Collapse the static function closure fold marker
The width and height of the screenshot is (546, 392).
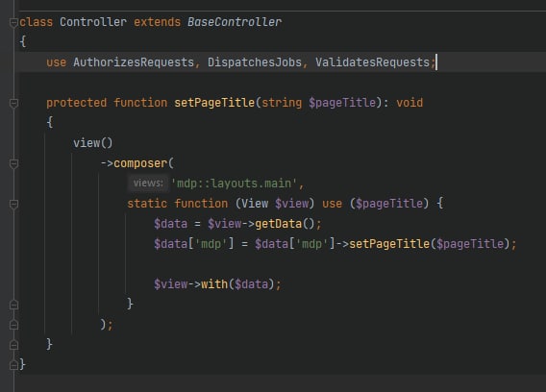pos(13,204)
